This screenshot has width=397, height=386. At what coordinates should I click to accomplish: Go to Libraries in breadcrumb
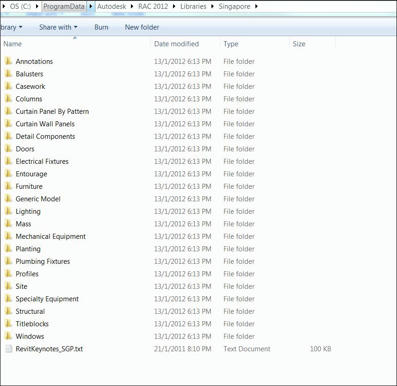[x=193, y=6]
